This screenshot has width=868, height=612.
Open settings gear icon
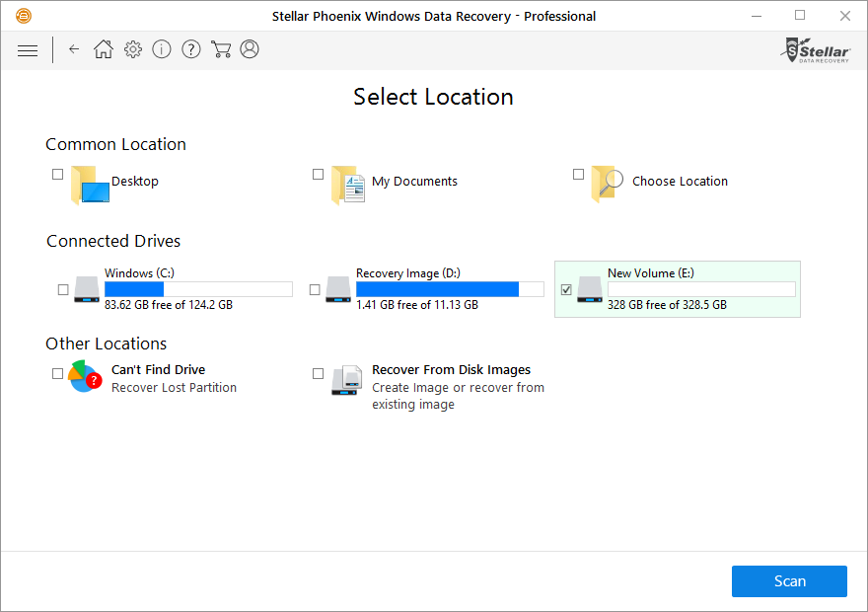point(133,49)
